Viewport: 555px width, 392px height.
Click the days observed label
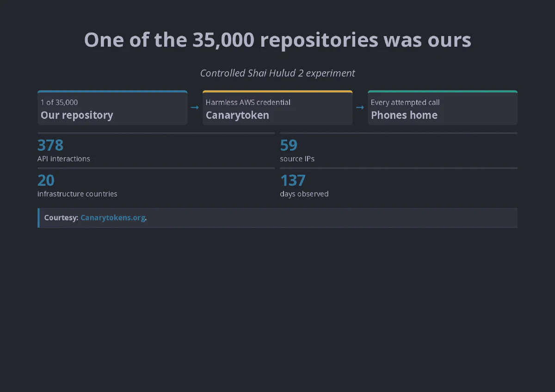point(304,194)
